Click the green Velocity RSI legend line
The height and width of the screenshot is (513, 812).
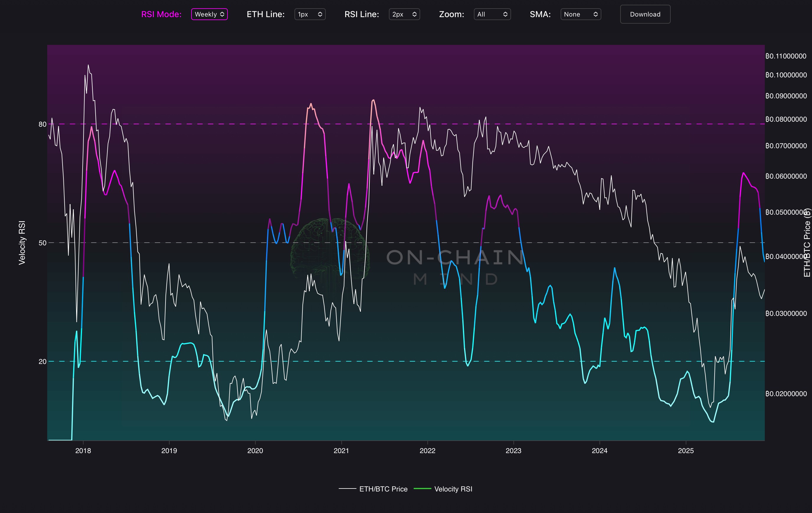pyautogui.click(x=422, y=489)
